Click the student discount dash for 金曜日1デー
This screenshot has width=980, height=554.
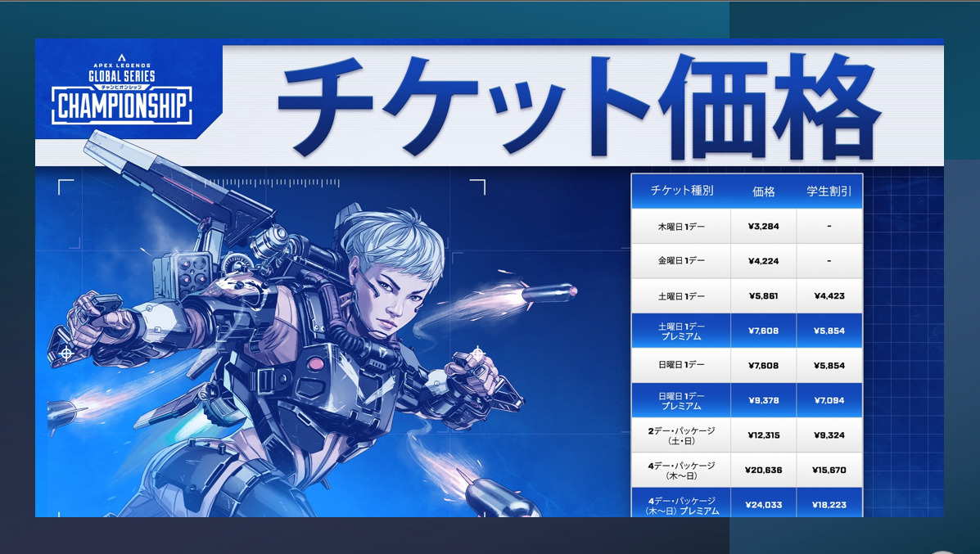829,261
